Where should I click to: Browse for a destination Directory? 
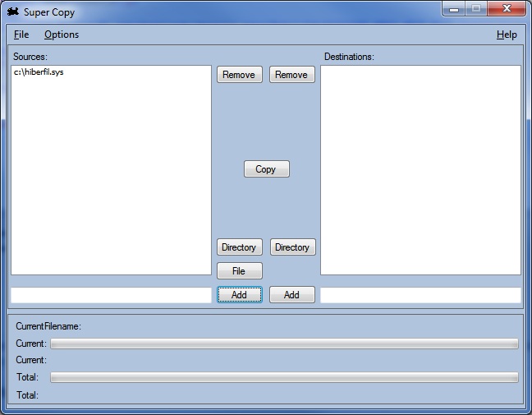(x=293, y=247)
